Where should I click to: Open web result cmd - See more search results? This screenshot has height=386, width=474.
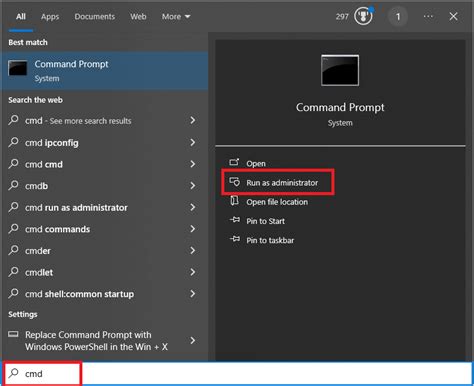click(x=104, y=121)
